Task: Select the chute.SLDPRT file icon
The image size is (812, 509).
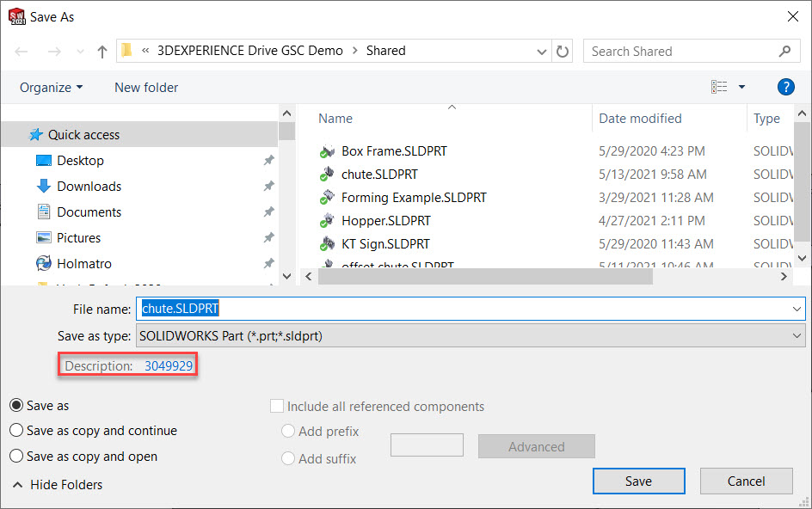Action: 327,175
